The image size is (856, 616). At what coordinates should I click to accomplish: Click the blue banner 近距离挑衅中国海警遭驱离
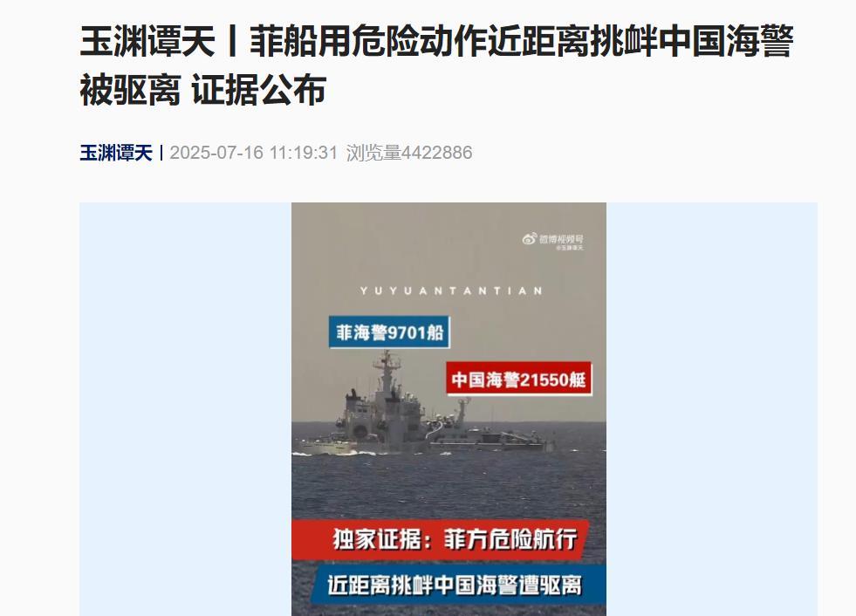coord(455,585)
